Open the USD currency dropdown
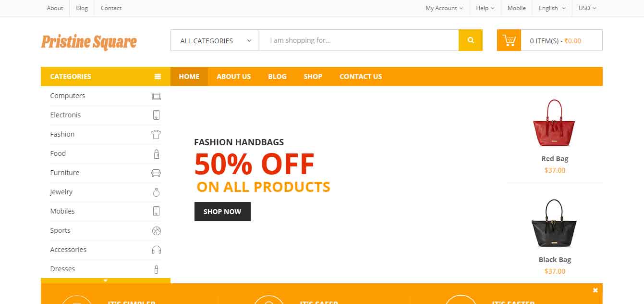Image resolution: width=644 pixels, height=304 pixels. tap(587, 8)
